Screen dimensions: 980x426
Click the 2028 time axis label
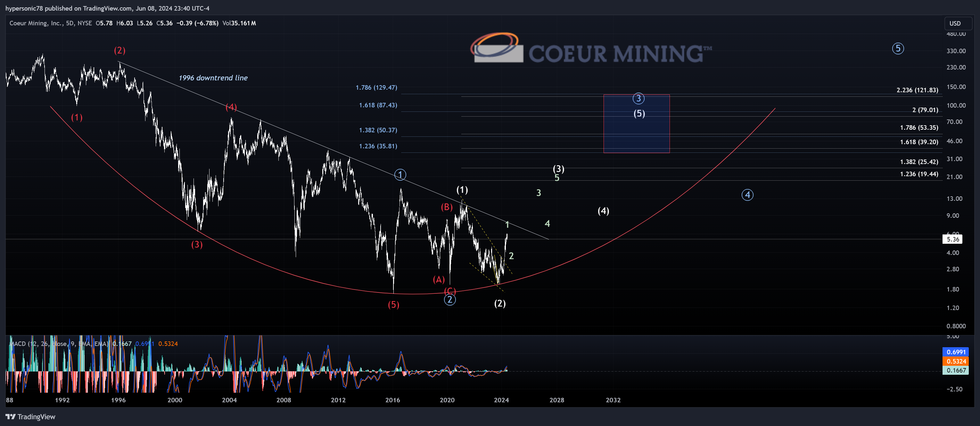tap(556, 400)
